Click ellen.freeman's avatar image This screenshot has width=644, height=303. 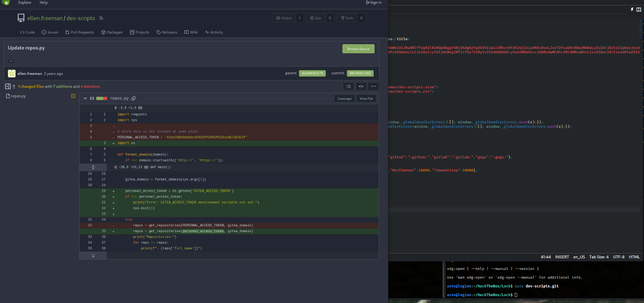12,73
